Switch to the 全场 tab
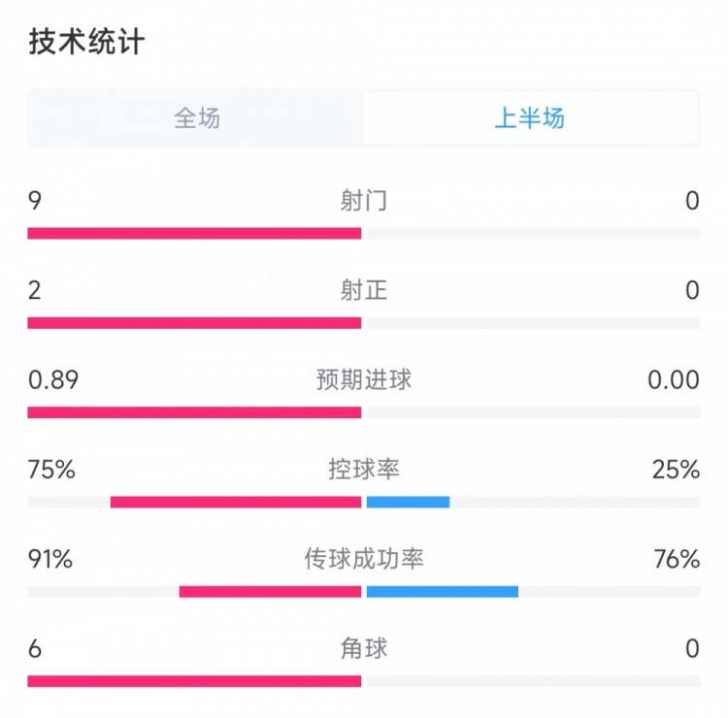 click(197, 117)
